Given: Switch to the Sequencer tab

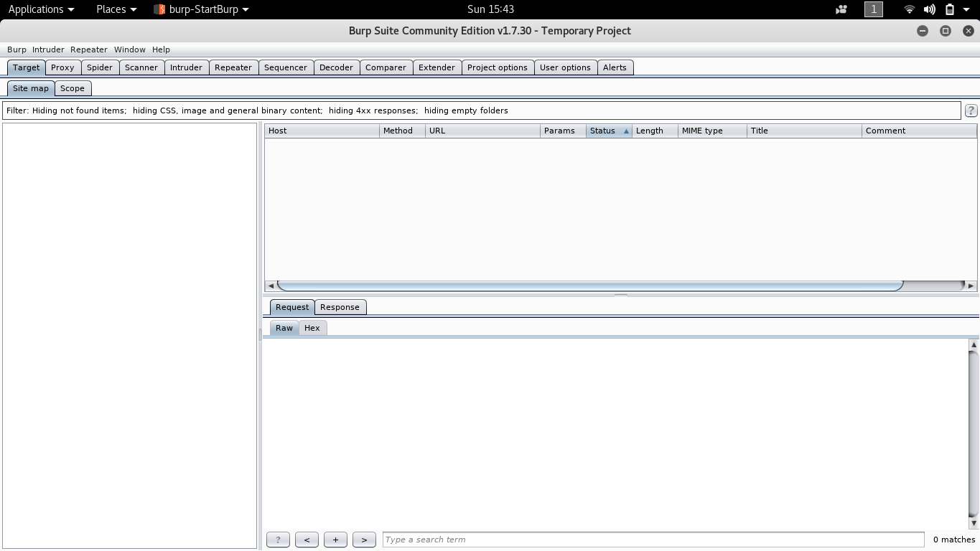Looking at the screenshot, I should click(286, 67).
